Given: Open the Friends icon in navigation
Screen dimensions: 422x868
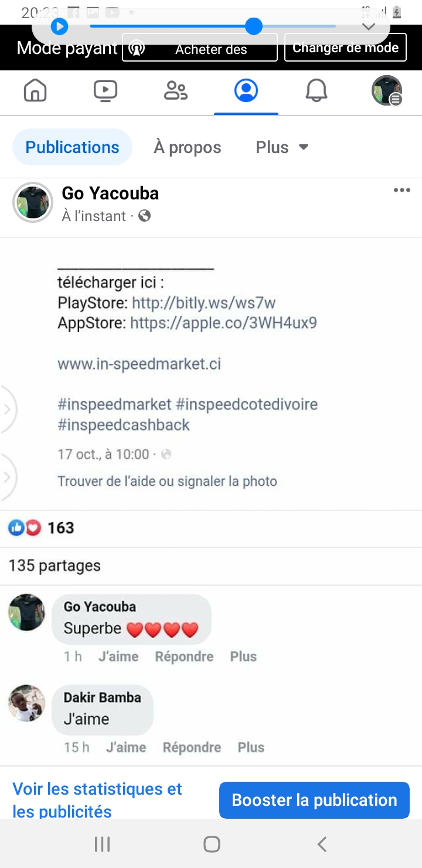Looking at the screenshot, I should (x=176, y=91).
